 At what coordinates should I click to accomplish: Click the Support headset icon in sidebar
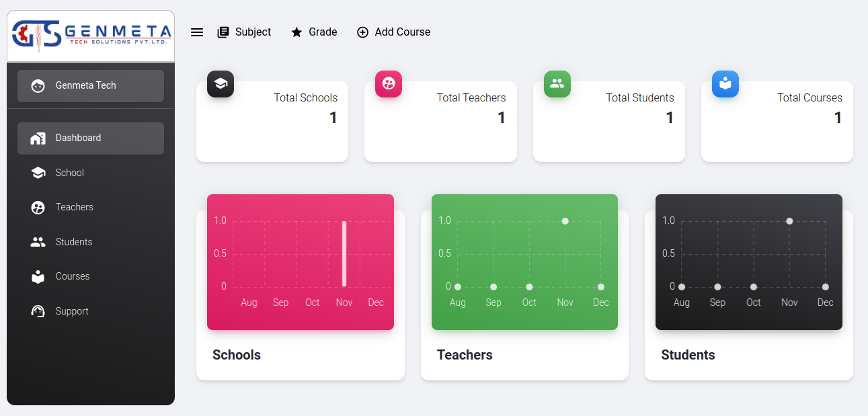click(38, 311)
